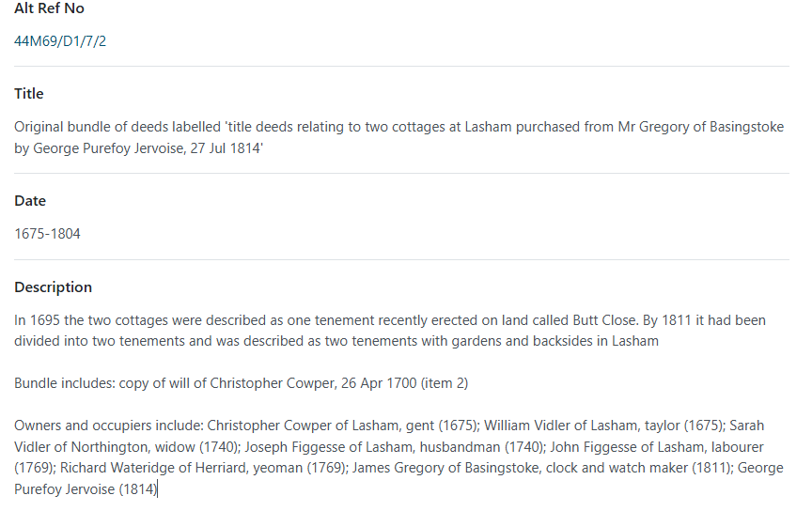Click the line starting 'divided into two tenements'
The height and width of the screenshot is (511, 812).
click(x=336, y=341)
